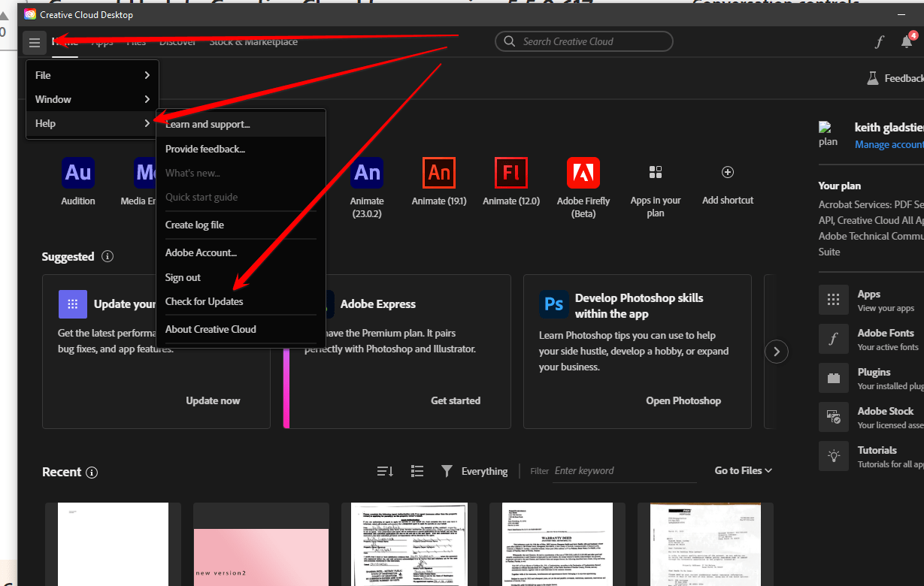Screen dimensions: 924x586
Task: Switch Recent files to list view
Action: (417, 470)
